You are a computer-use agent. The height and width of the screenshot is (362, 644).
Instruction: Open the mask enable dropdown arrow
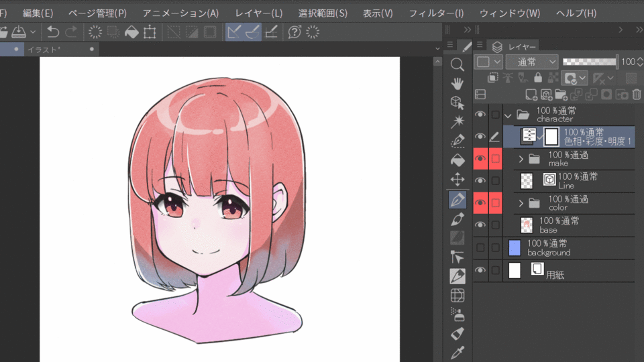582,78
